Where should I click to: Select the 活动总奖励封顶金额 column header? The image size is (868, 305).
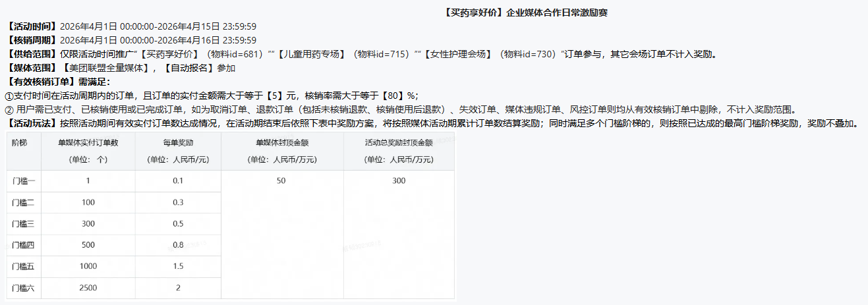point(398,142)
